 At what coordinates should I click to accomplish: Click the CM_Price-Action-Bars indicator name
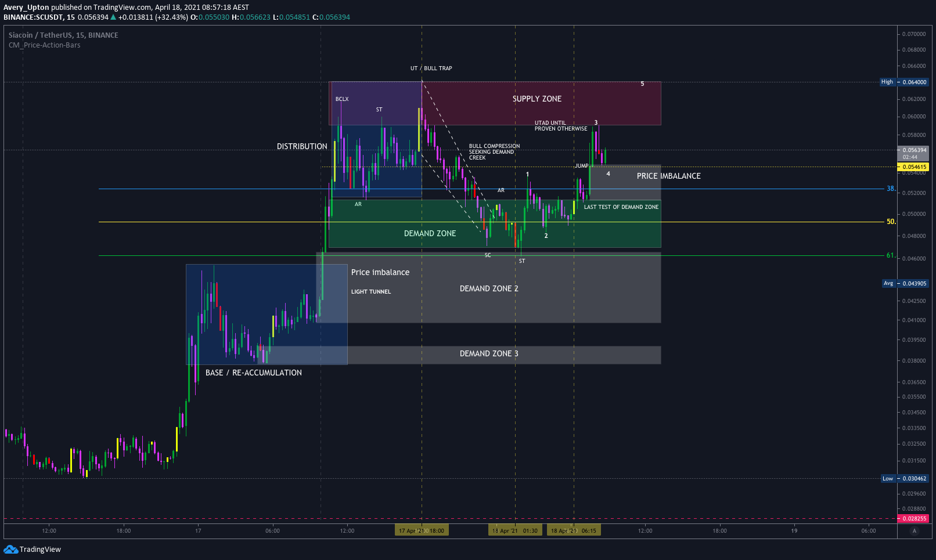[45, 45]
